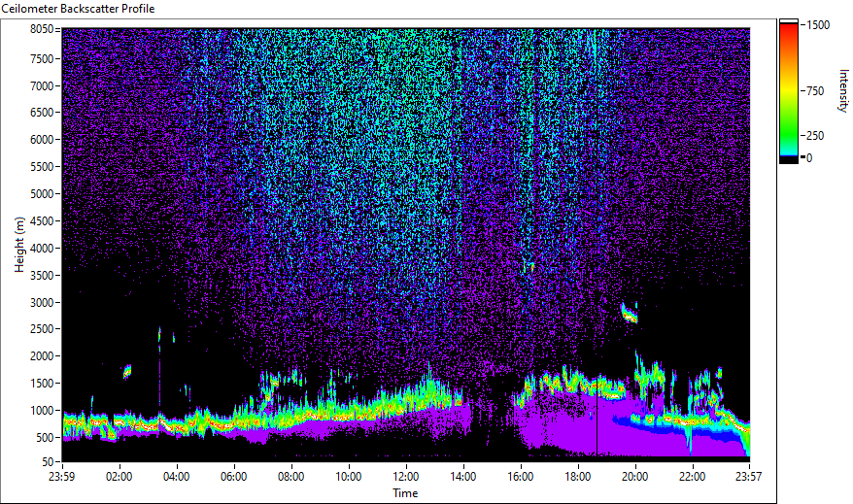Click the 23:59 start time label
853x504 pixels.
[x=61, y=477]
